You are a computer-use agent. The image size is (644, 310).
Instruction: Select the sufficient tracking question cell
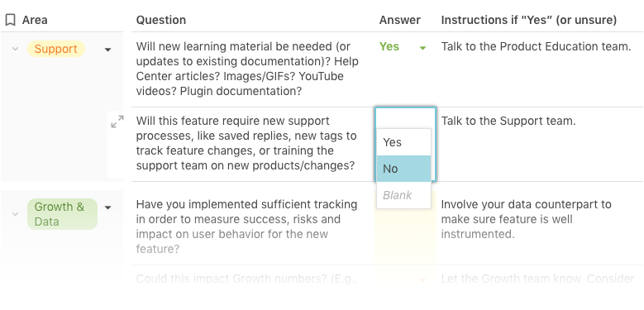254,227
